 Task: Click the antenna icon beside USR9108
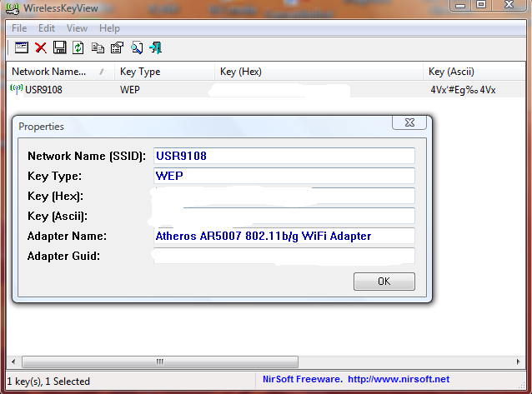coord(17,89)
